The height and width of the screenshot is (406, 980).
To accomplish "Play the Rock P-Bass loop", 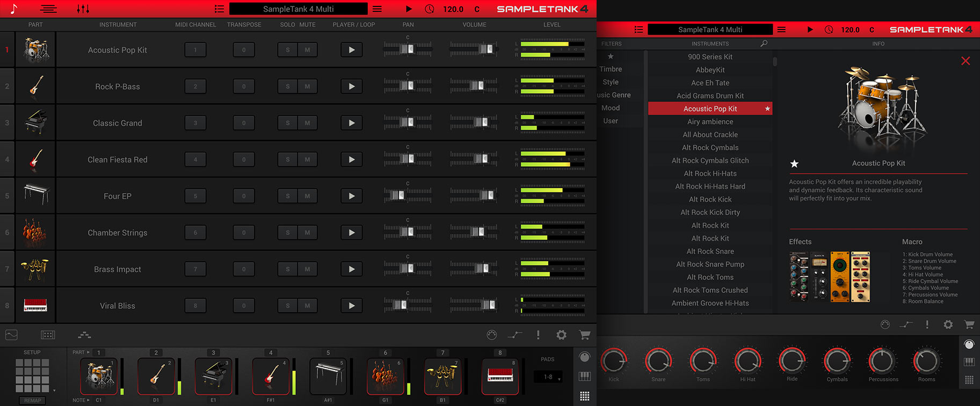I will coord(352,86).
